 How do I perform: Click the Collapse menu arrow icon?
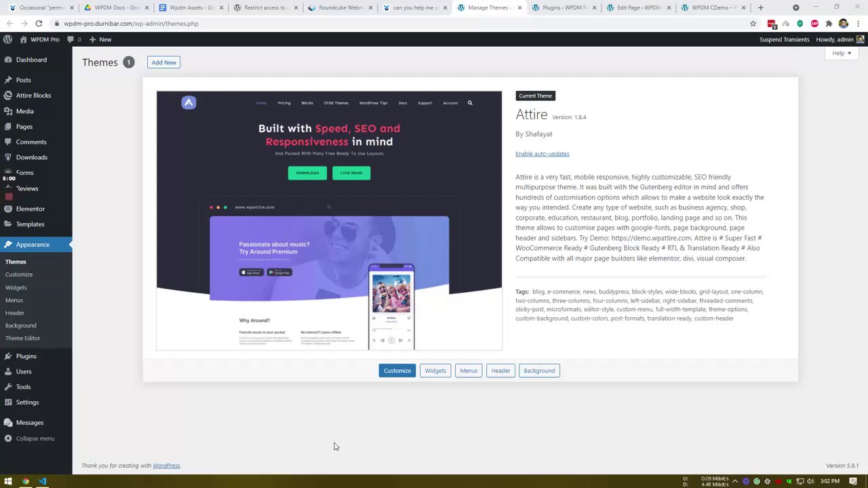coord(8,439)
